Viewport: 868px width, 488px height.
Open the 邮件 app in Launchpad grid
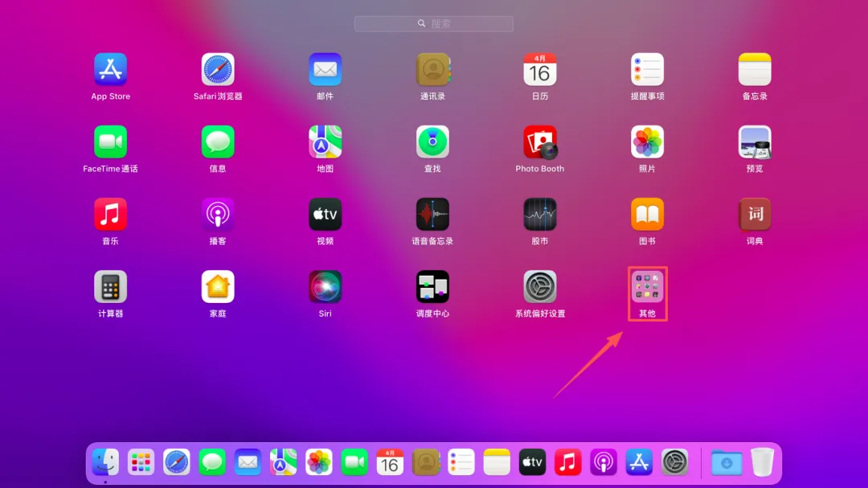[325, 70]
